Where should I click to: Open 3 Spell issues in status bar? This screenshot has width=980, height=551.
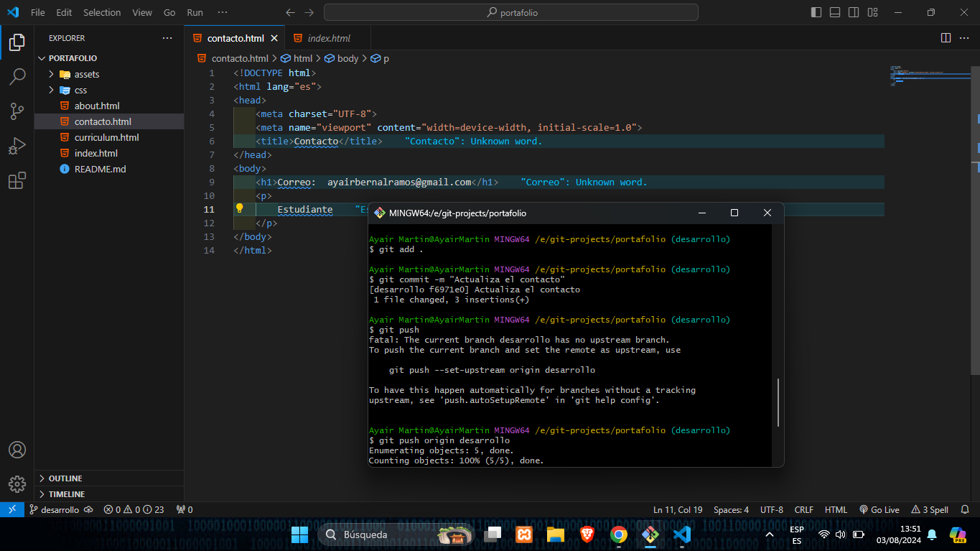coord(930,509)
